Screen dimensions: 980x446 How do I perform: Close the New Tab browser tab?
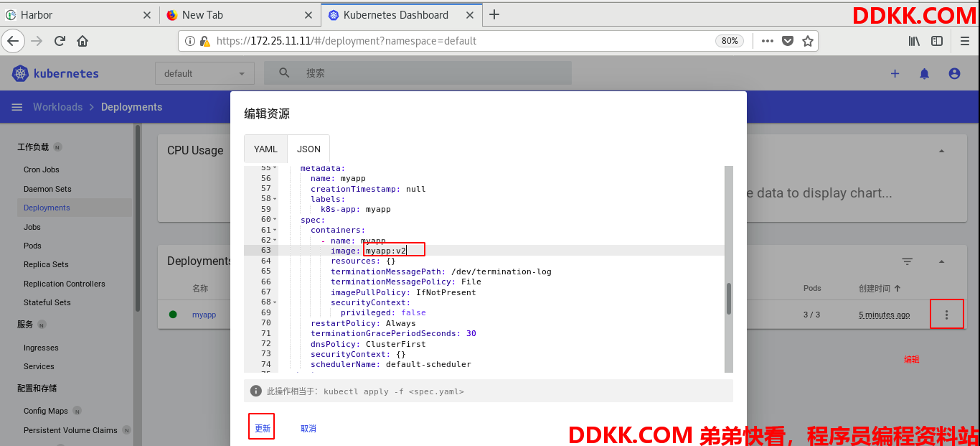pyautogui.click(x=308, y=14)
